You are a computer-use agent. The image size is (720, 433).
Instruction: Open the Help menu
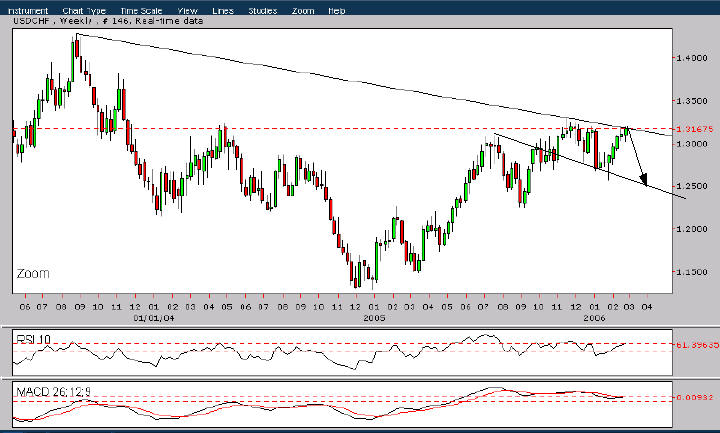[x=337, y=11]
